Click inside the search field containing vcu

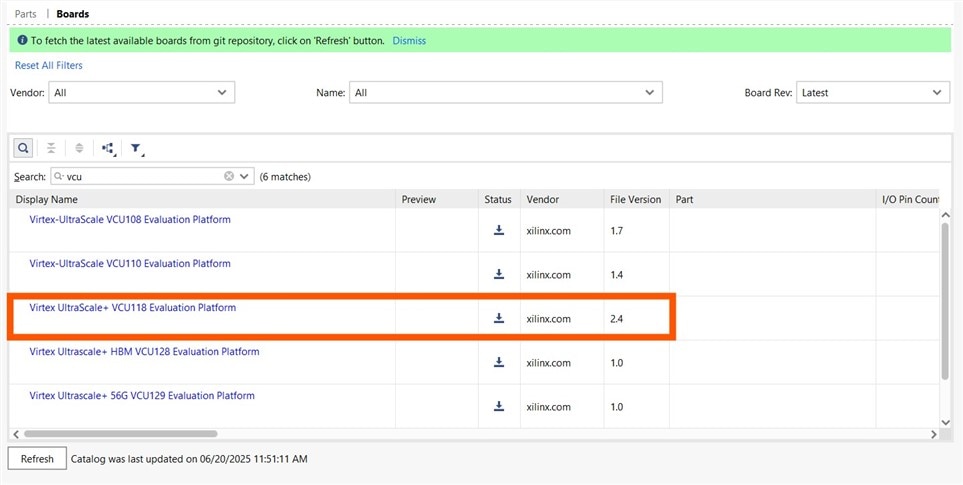pyautogui.click(x=140, y=176)
